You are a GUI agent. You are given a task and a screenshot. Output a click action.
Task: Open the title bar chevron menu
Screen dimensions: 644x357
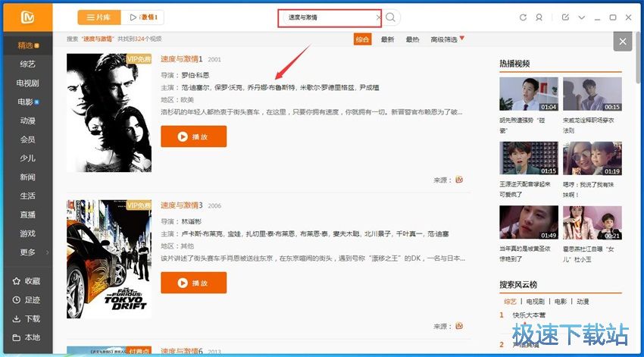tap(582, 17)
